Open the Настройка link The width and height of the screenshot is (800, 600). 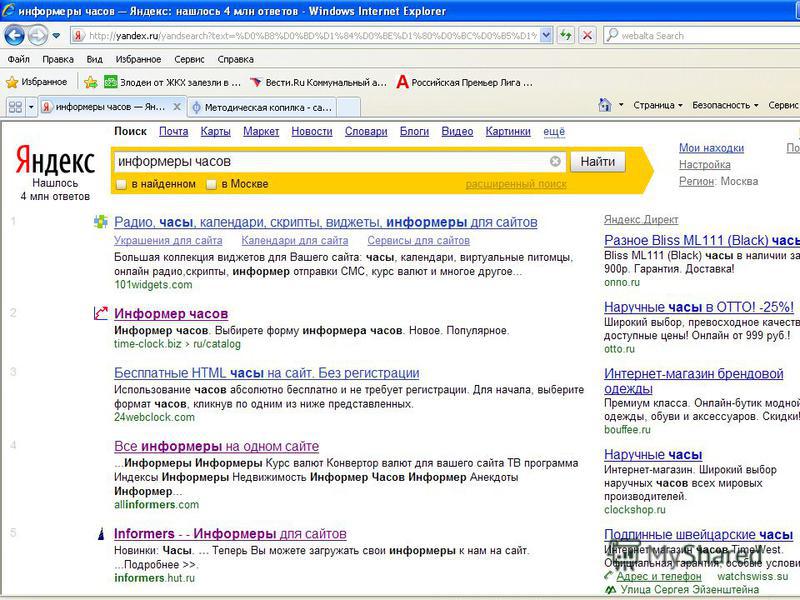(x=705, y=165)
